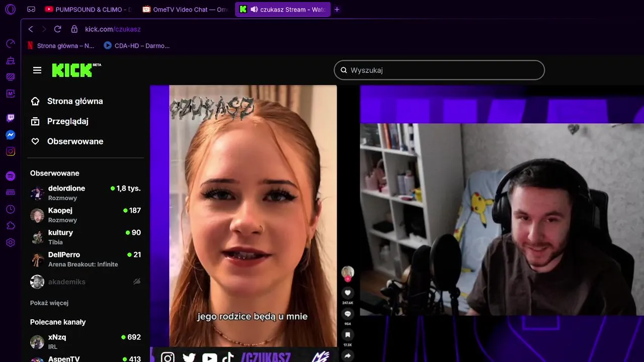The width and height of the screenshot is (644, 362).
Task: Open akademiks offline channel
Action: (x=86, y=282)
